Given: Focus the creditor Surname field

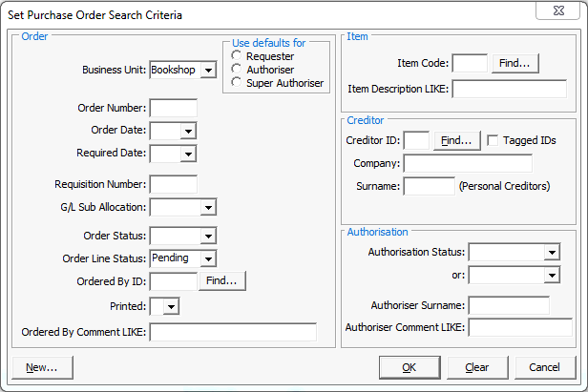Looking at the screenshot, I should (429, 186).
